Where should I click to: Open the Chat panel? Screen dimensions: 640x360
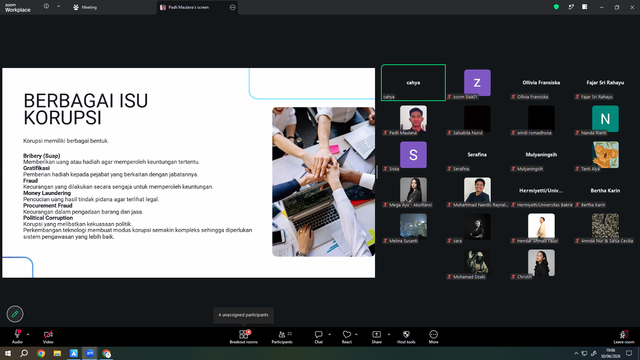click(318, 337)
